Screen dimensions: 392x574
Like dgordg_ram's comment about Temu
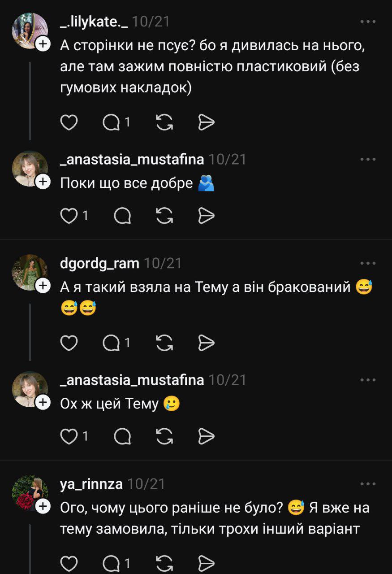[69, 343]
